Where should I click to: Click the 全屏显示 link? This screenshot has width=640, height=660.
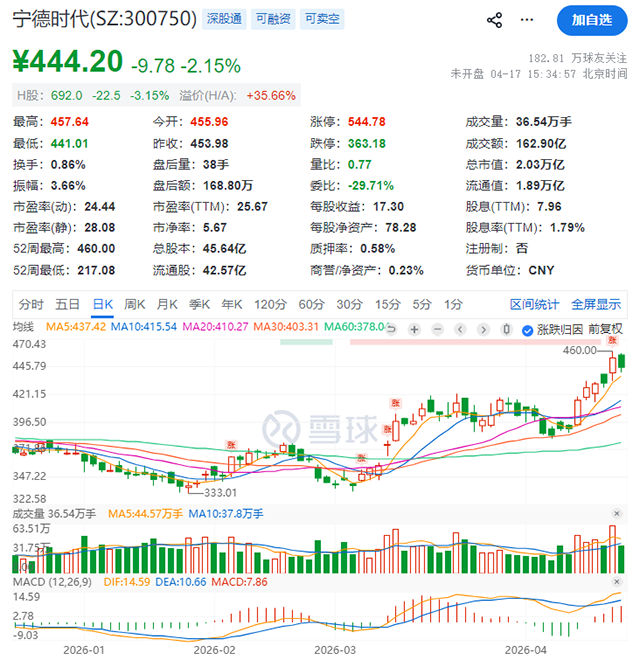tap(597, 304)
